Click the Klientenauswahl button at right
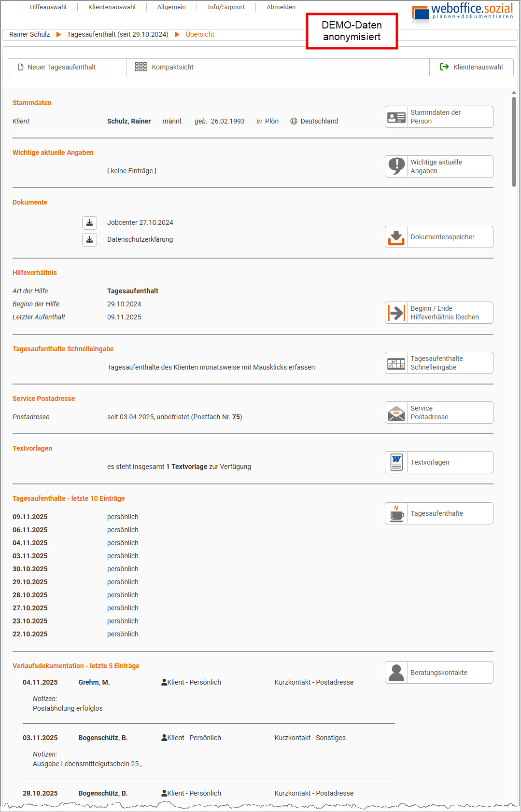Screen dimensions: 521x812 pos(471,68)
